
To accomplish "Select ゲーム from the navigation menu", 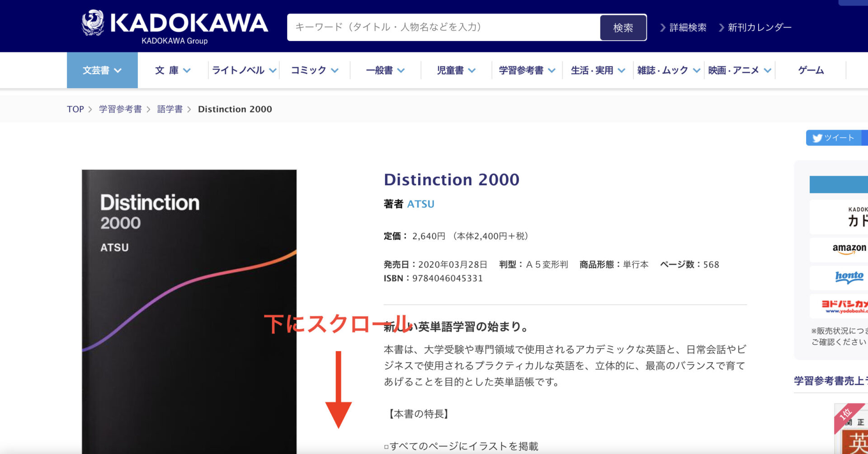I will (x=811, y=70).
